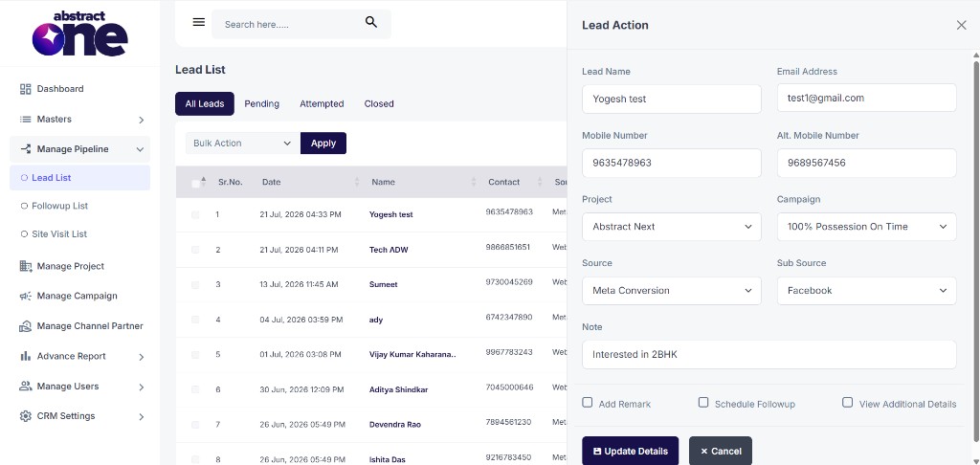
Task: Click the CRM Settings gear icon
Action: (26, 415)
